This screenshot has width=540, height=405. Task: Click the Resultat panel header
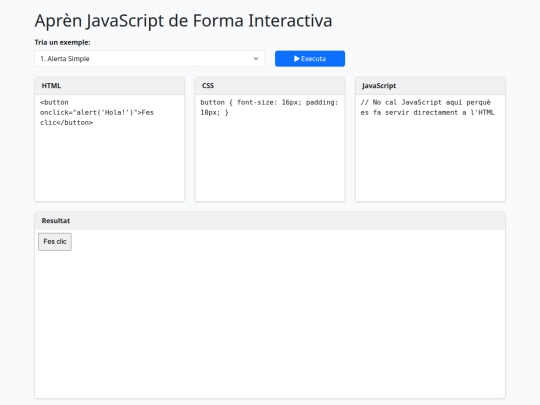(270, 221)
